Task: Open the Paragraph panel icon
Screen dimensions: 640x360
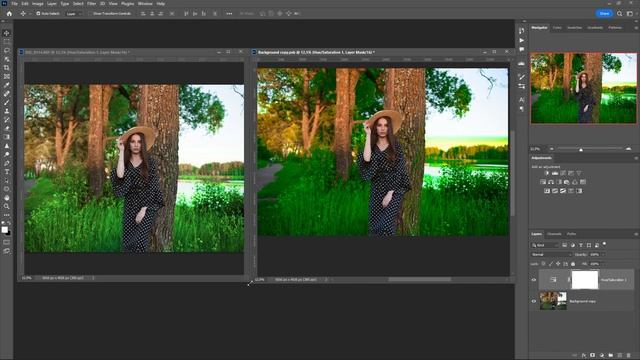Action: pyautogui.click(x=522, y=109)
